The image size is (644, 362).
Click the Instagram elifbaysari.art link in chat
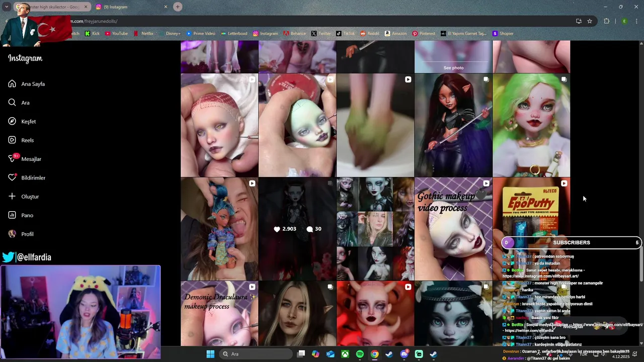click(x=540, y=277)
